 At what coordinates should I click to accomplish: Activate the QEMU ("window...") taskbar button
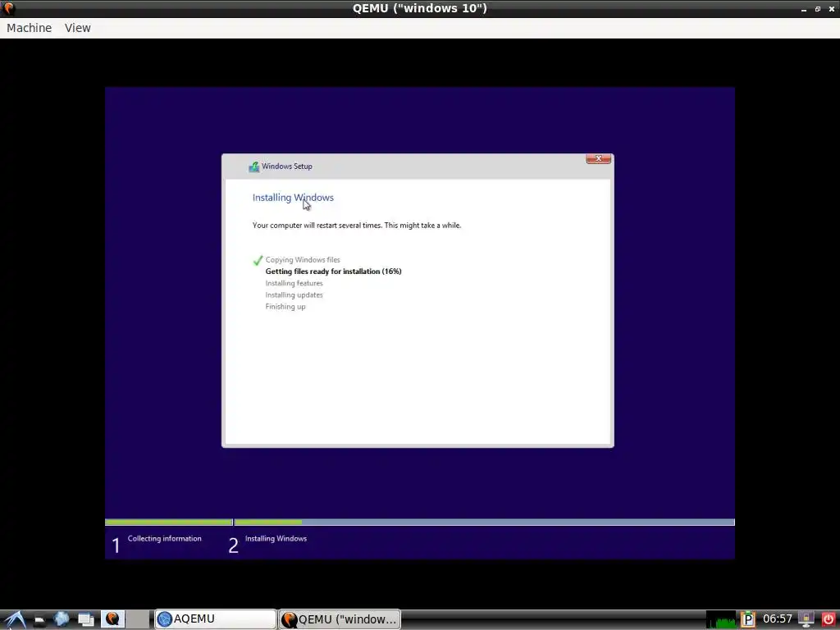click(340, 619)
